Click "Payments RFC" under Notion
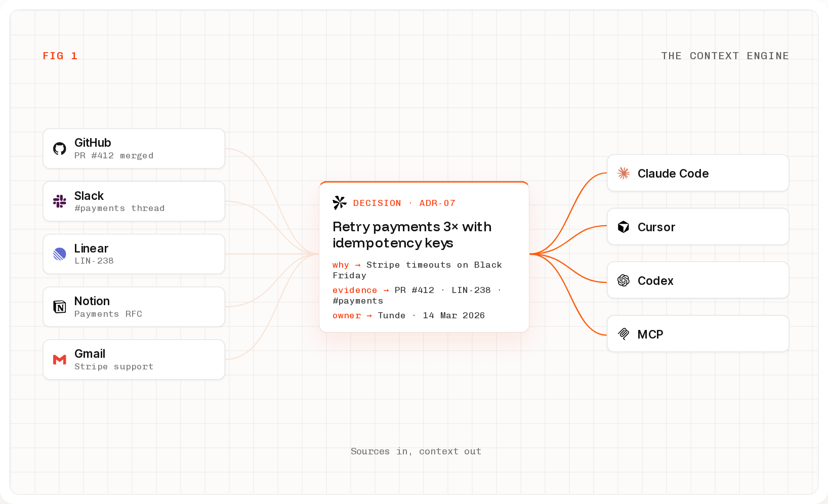Viewport: 828px width, 504px height. [x=108, y=314]
